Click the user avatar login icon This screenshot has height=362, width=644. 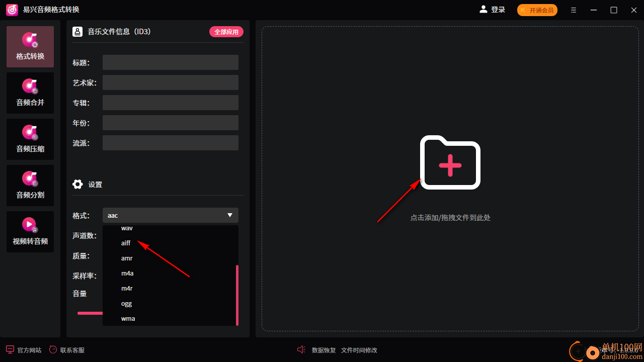(x=484, y=10)
